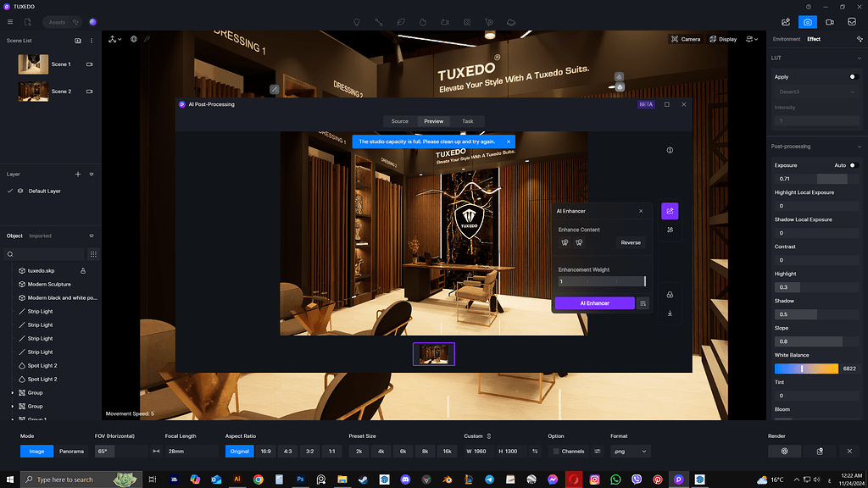Open the .png format dropdown

click(x=630, y=452)
